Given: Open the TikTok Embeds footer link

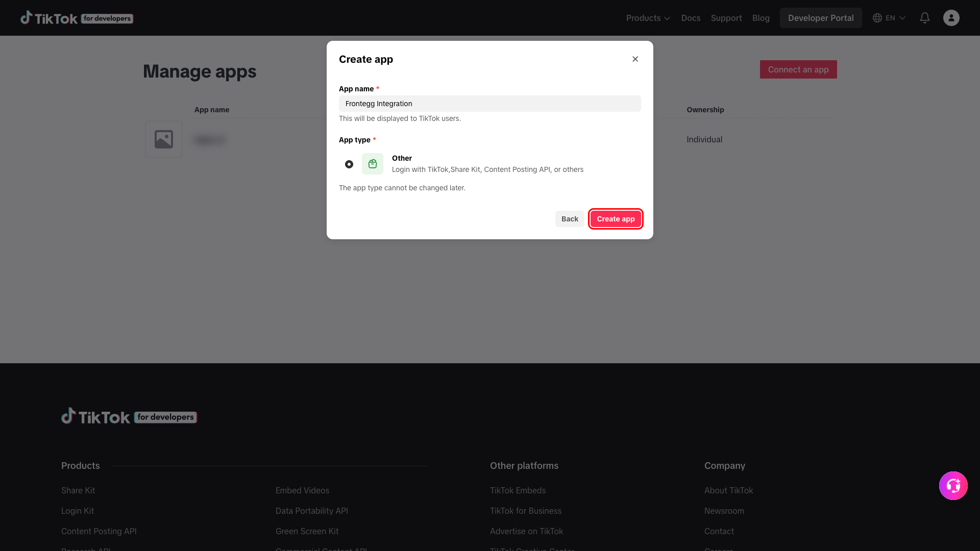Looking at the screenshot, I should pyautogui.click(x=518, y=490).
